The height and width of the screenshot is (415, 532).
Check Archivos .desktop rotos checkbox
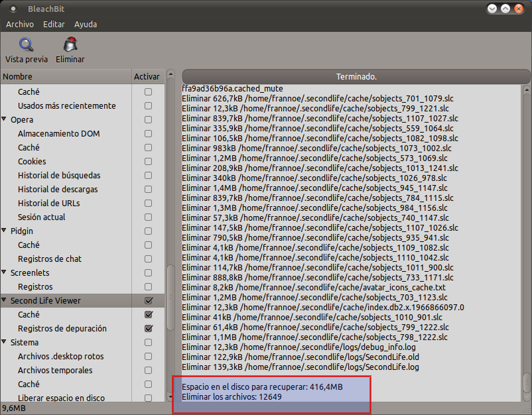148,357
